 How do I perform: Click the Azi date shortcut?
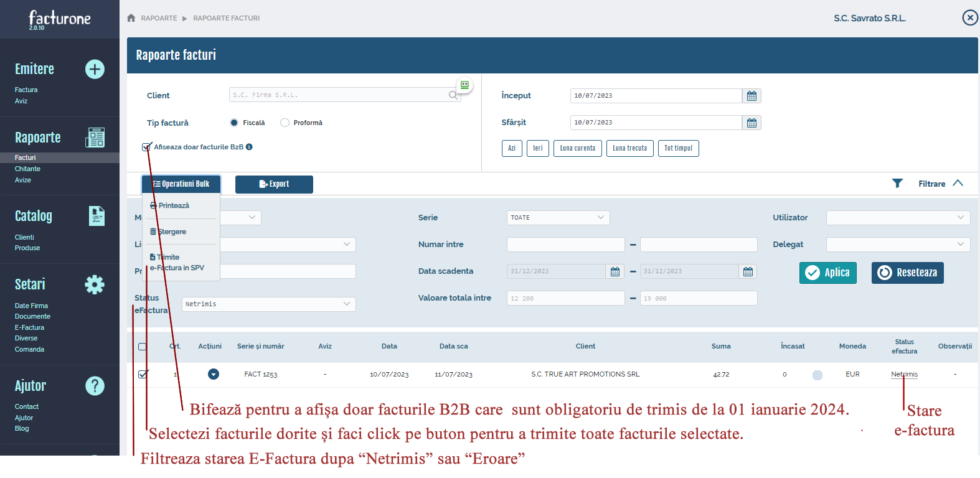[x=512, y=148]
